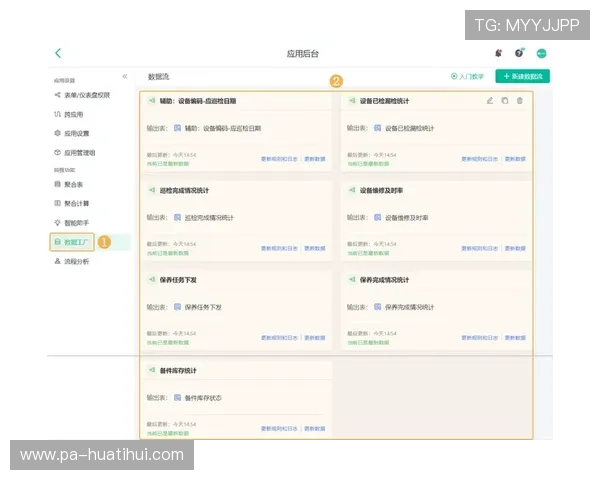
Task: Click 更新数据 for 备件库存统计
Action: [x=315, y=428]
